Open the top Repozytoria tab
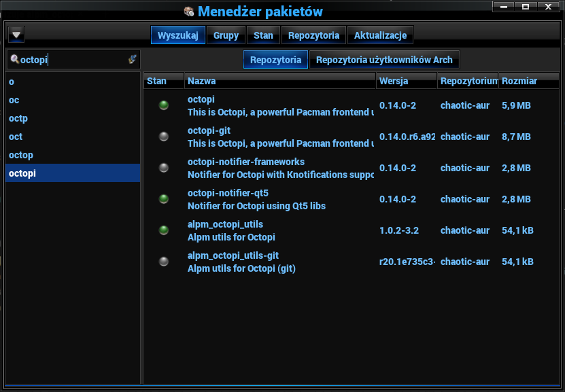Image resolution: width=565 pixels, height=392 pixels. coord(313,35)
